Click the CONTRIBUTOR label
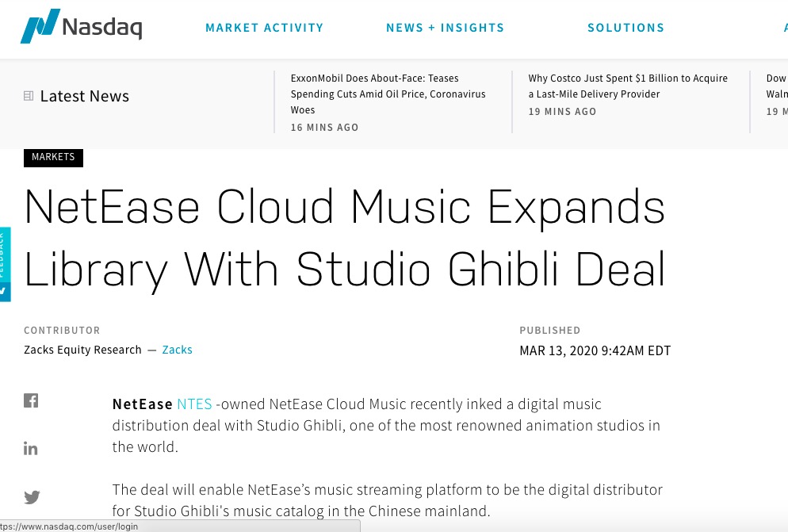 (x=62, y=331)
